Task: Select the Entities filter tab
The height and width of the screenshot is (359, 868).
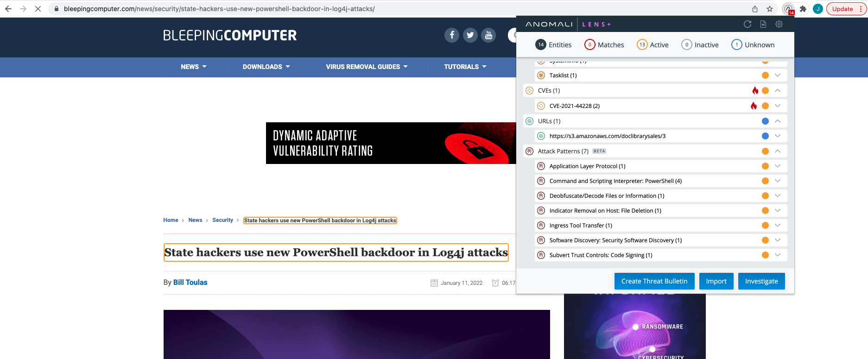Action: 553,44
